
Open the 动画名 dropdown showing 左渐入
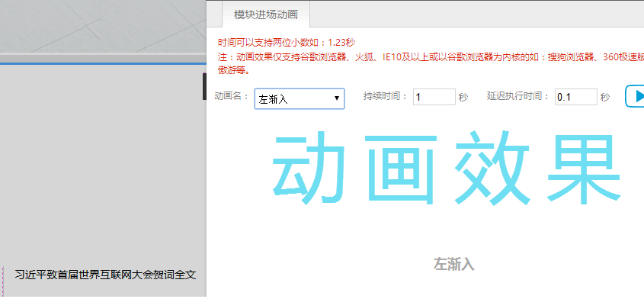pyautogui.click(x=300, y=98)
